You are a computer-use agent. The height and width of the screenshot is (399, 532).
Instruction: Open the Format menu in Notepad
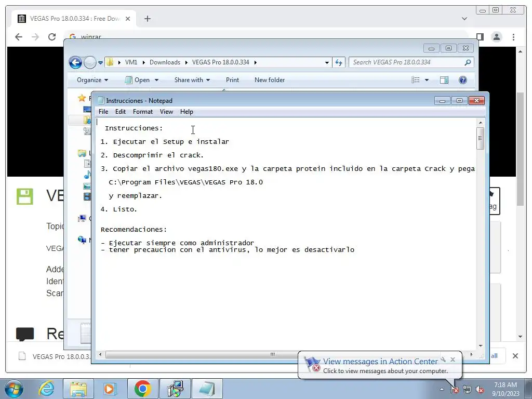pyautogui.click(x=142, y=112)
